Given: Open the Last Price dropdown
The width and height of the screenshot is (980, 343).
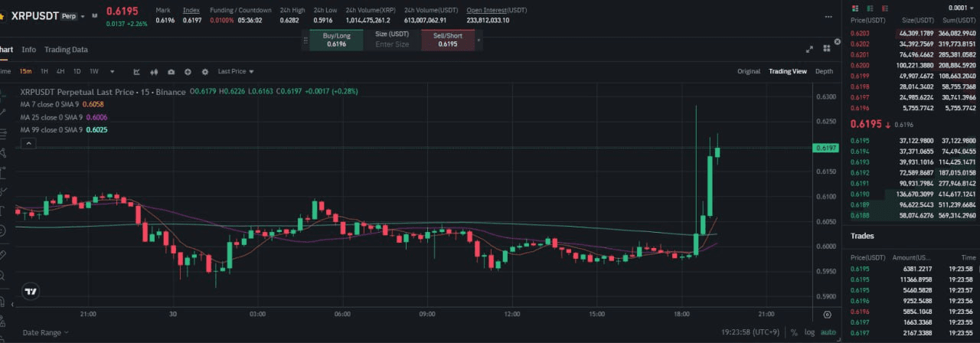Looking at the screenshot, I should tap(235, 71).
